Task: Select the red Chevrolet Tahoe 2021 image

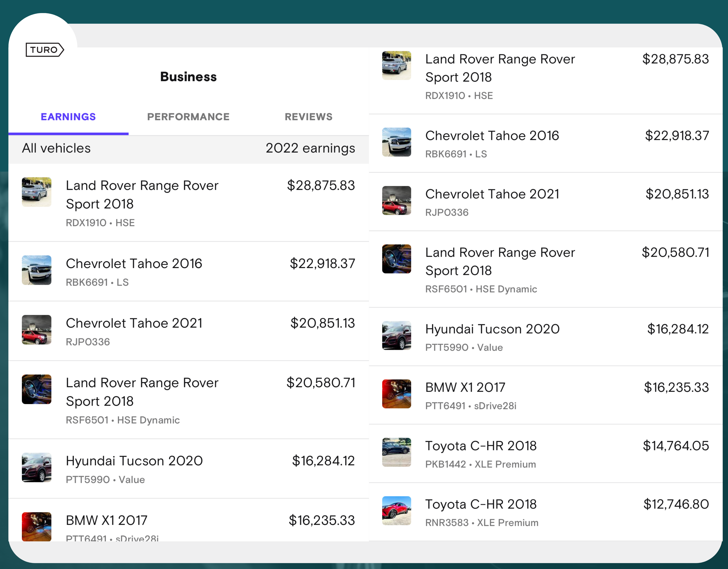Action: point(396,200)
